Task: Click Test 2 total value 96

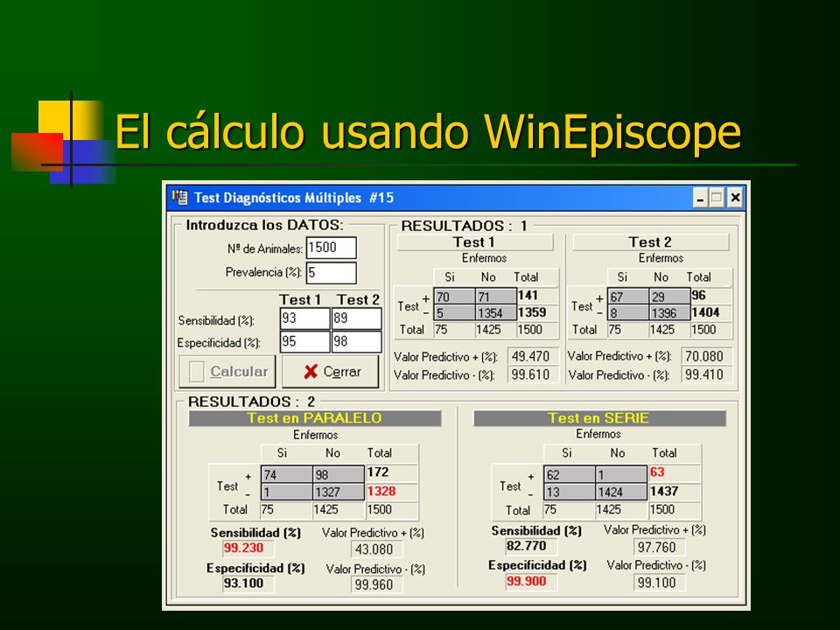Action: (x=698, y=295)
